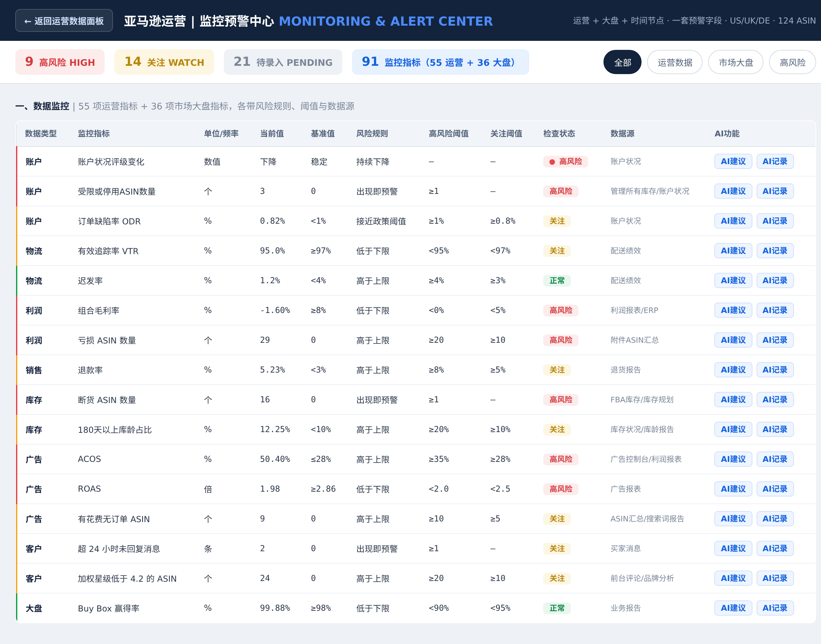Click current value -1.60% in 组合毛利率 row
This screenshot has width=821, height=644.
pos(275,310)
